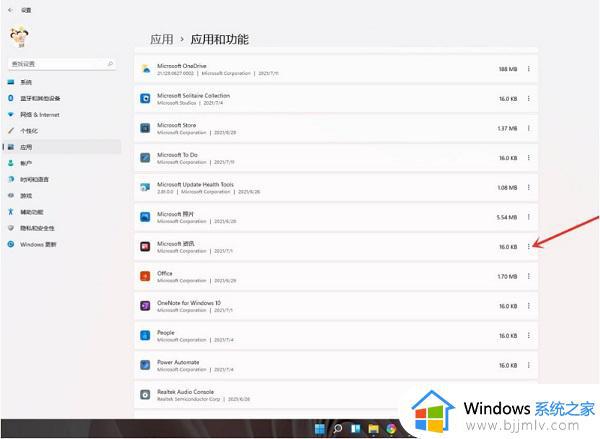Screen dimensions: 600x439
Task: Open the Windows Start button on the taskbar
Action: 320,429
